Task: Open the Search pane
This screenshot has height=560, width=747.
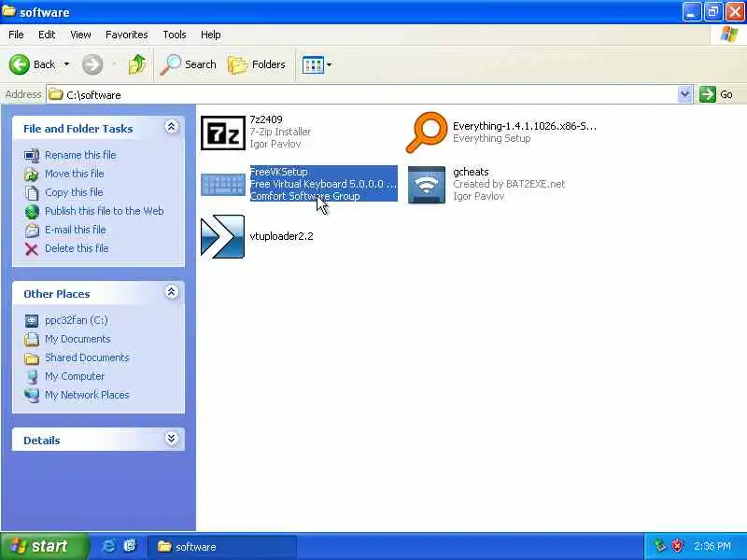Action: pos(189,64)
